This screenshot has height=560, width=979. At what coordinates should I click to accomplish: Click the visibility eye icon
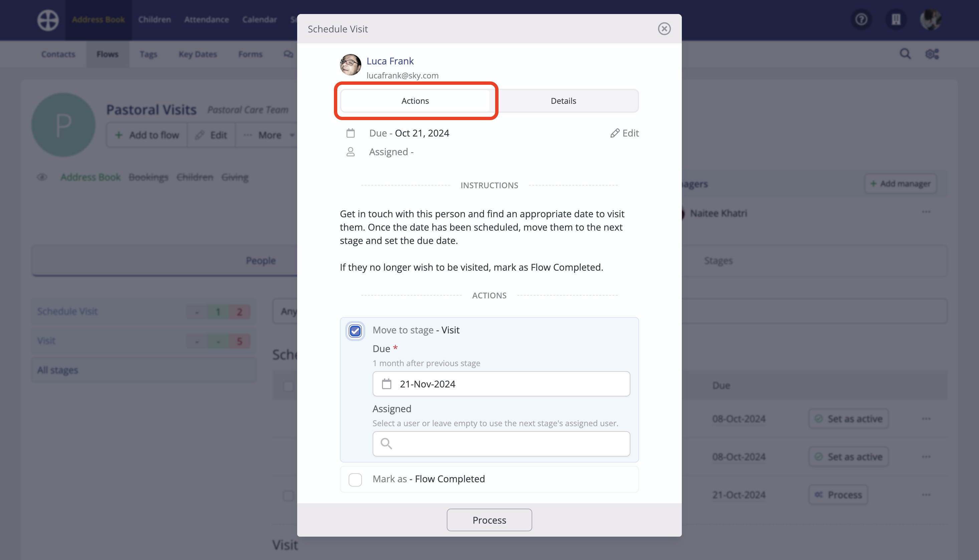[x=42, y=177]
